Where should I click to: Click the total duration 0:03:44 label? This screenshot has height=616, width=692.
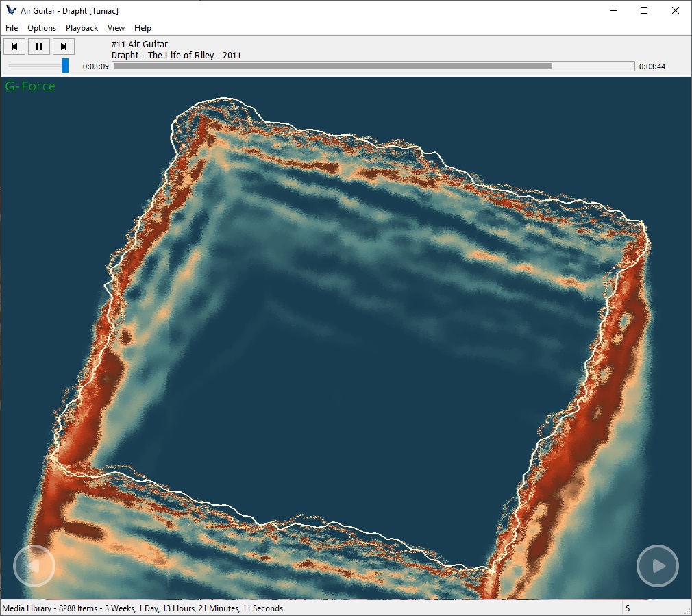click(652, 67)
